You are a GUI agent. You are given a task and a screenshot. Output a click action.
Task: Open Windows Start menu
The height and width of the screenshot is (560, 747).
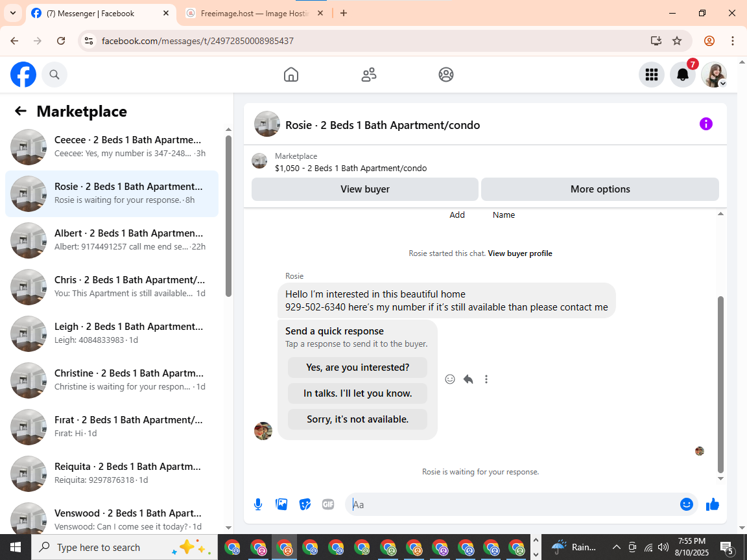point(16,547)
